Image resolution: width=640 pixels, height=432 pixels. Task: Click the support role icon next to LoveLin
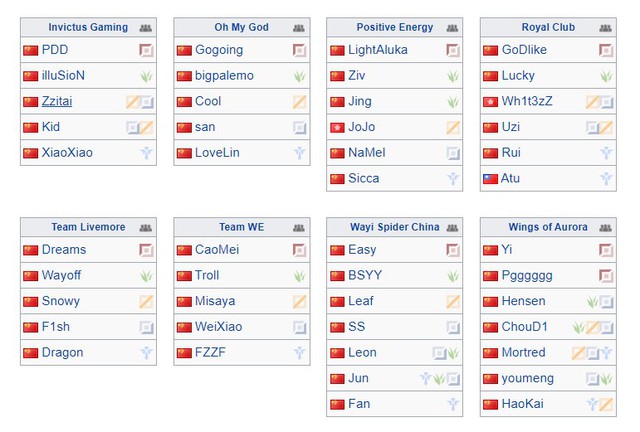299,153
